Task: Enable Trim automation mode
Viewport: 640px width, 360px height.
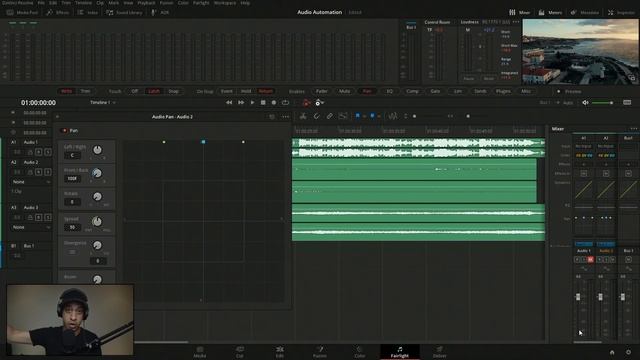Action: pyautogui.click(x=85, y=91)
